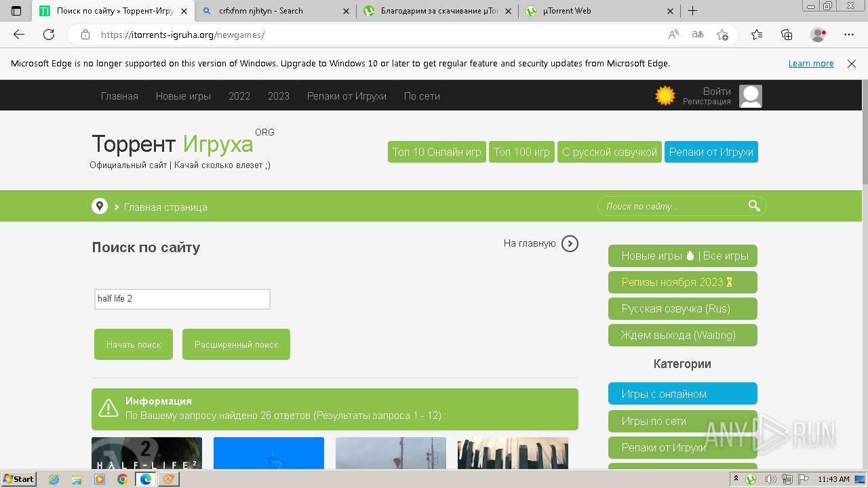868x488 pixels.
Task: Toggle the sun theme switcher icon
Action: [665, 96]
